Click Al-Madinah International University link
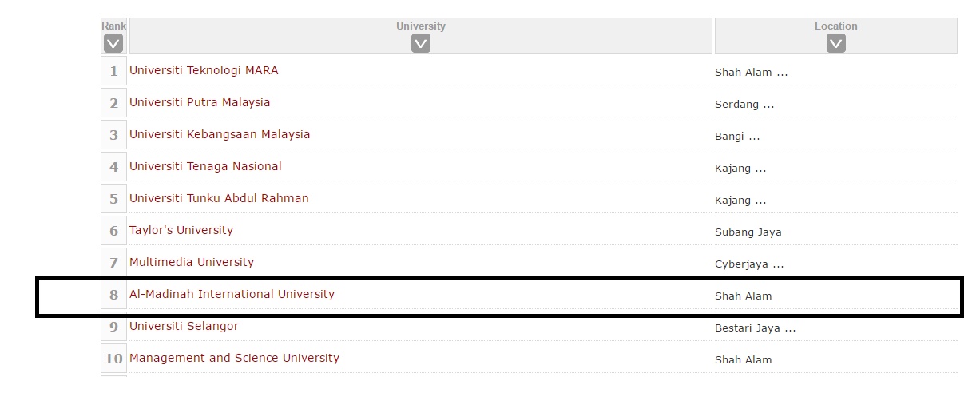This screenshot has height=401, width=980. [232, 294]
